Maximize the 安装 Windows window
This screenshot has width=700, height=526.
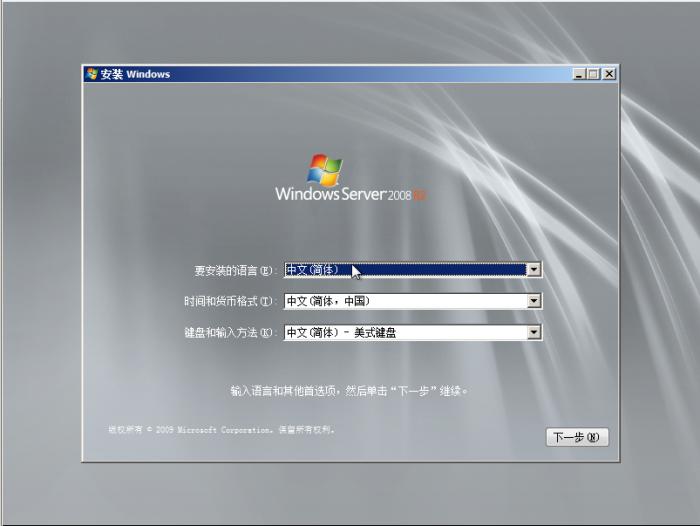594,74
